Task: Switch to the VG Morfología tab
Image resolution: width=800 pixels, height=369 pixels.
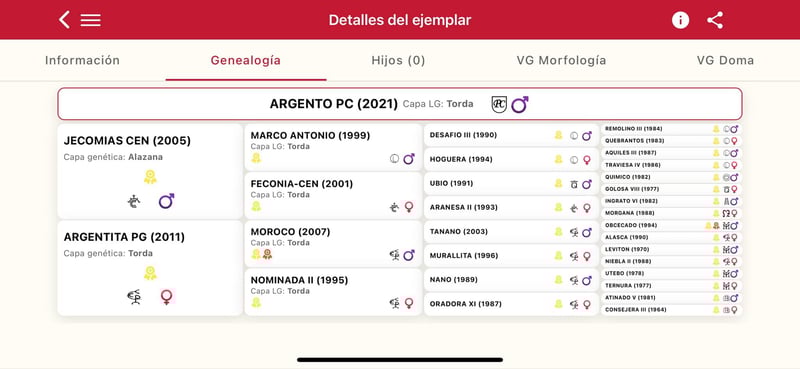Action: 561,60
